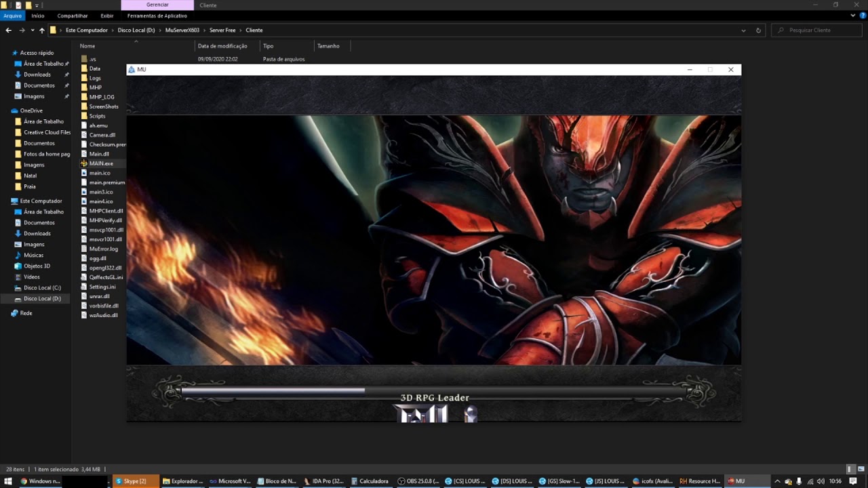Click the properties icon in quick access toolbar
The height and width of the screenshot is (488, 868).
point(19,5)
